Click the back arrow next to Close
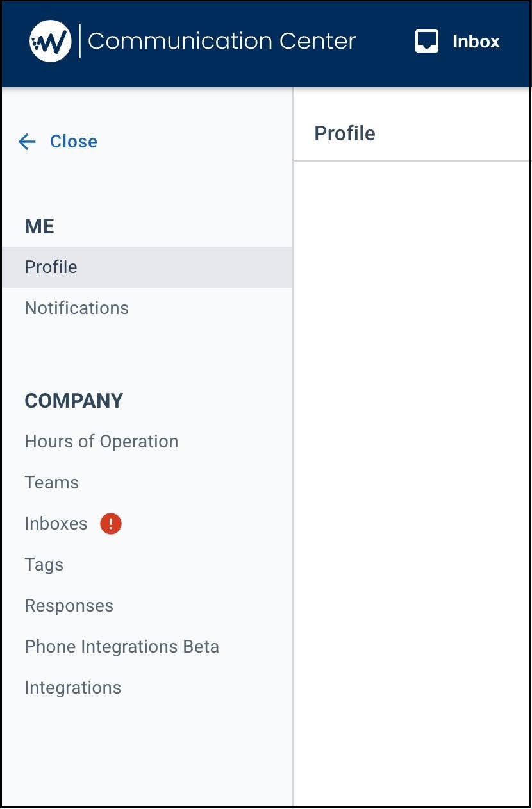 (27, 142)
